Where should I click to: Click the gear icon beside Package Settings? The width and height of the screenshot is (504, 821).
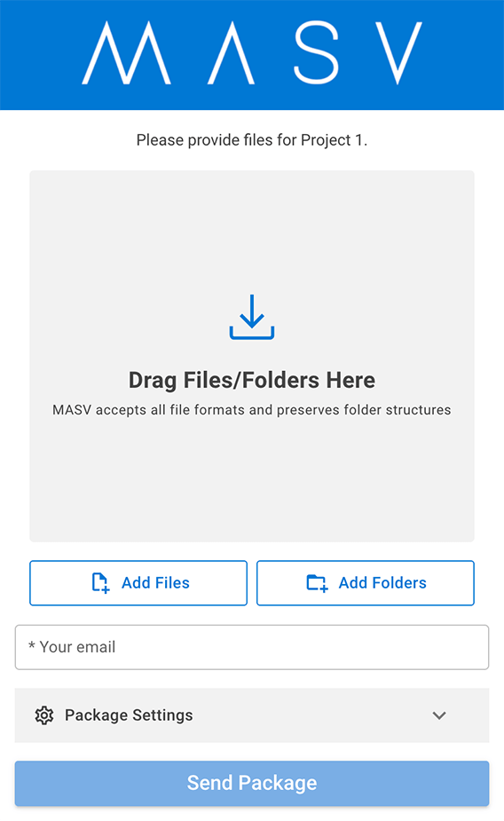(44, 715)
